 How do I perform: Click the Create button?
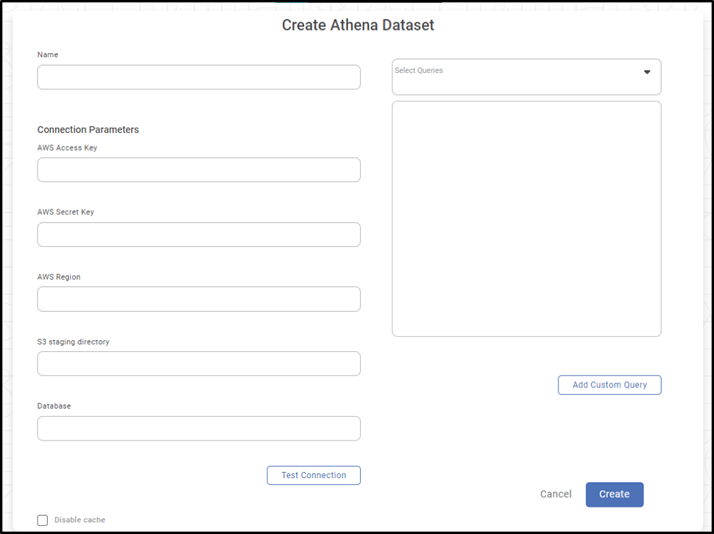click(615, 494)
